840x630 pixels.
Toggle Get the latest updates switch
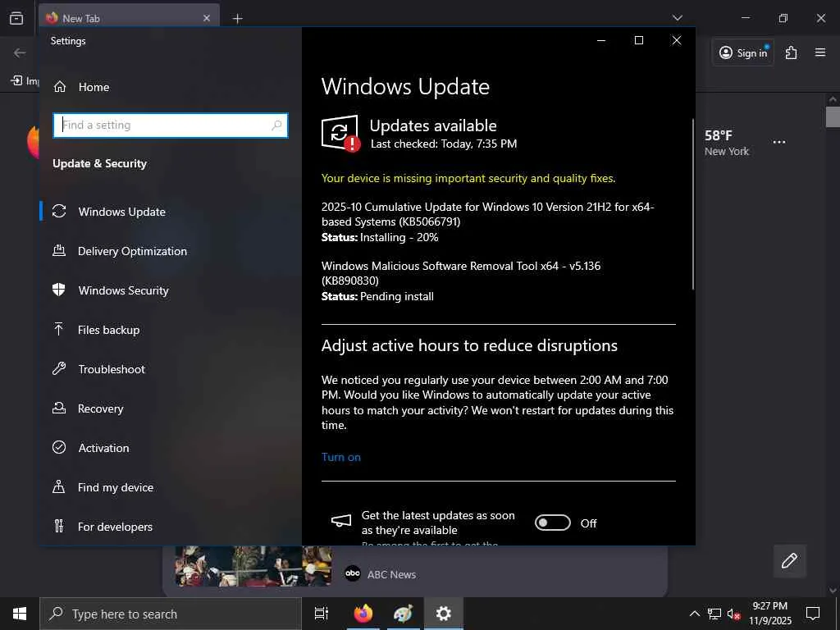pos(552,523)
